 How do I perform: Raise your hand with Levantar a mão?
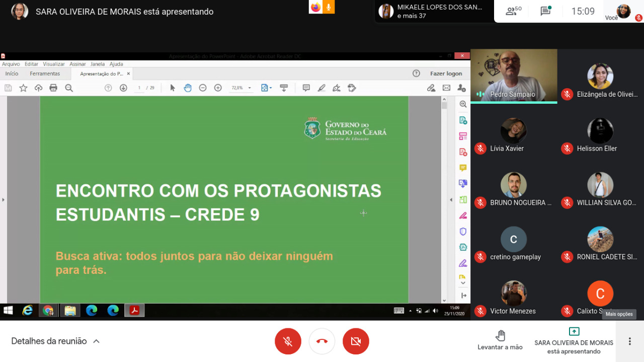coord(500,340)
